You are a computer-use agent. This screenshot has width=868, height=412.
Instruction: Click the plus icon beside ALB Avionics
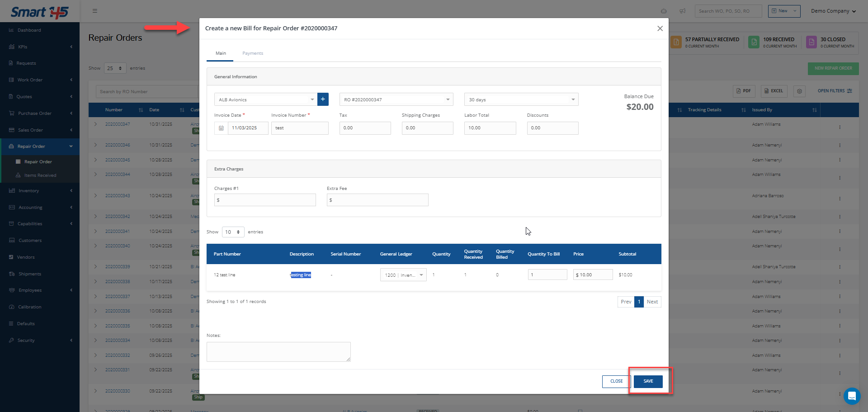[323, 99]
